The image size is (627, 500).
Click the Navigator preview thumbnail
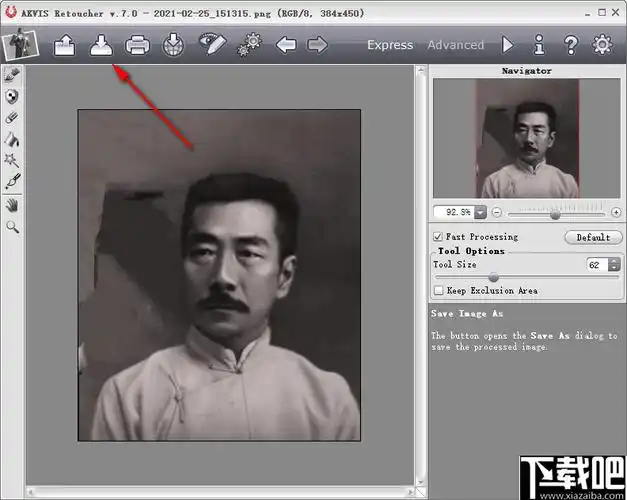click(527, 138)
